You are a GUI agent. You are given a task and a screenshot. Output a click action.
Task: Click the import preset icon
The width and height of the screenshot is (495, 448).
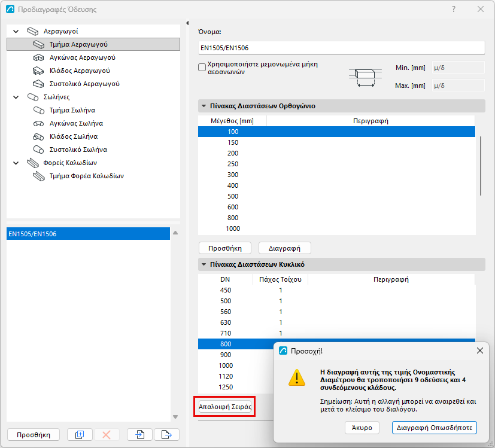click(x=140, y=435)
